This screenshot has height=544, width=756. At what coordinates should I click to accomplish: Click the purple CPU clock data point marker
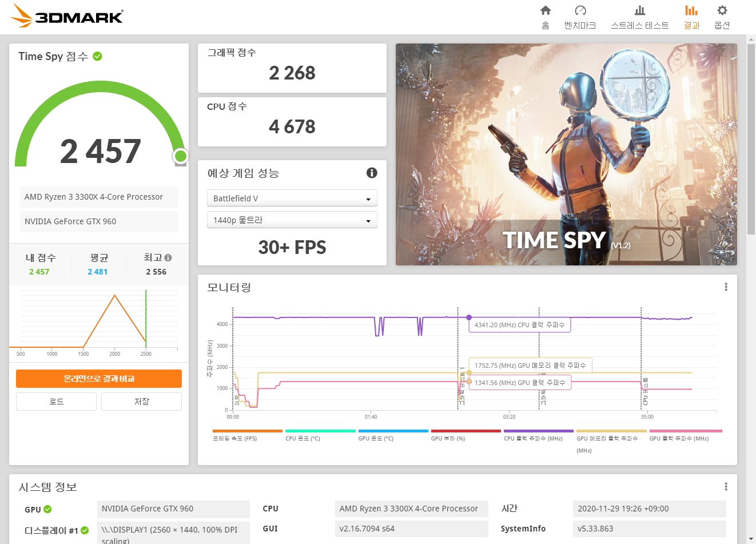tap(469, 317)
